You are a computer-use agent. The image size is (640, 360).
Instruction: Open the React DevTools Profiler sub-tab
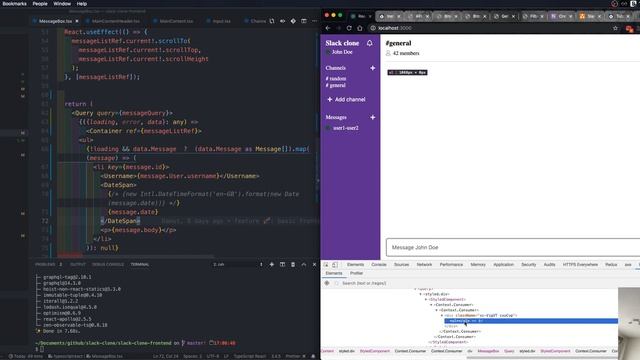(356, 273)
